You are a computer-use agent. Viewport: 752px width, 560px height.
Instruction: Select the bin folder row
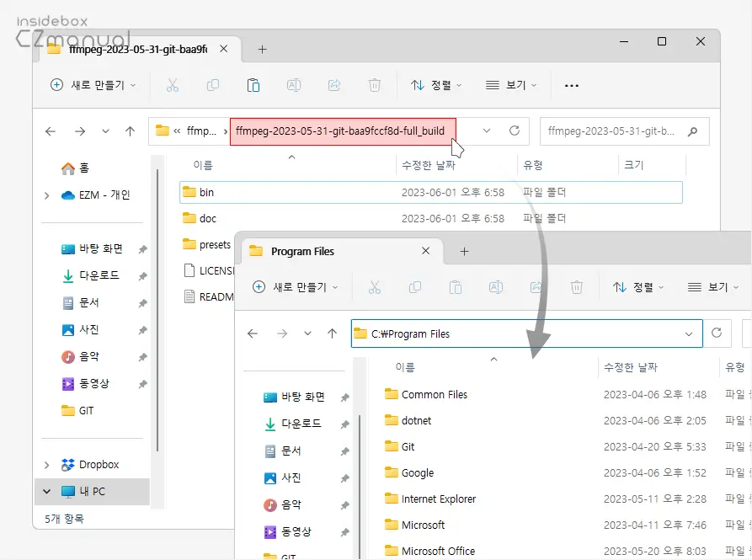(x=430, y=193)
